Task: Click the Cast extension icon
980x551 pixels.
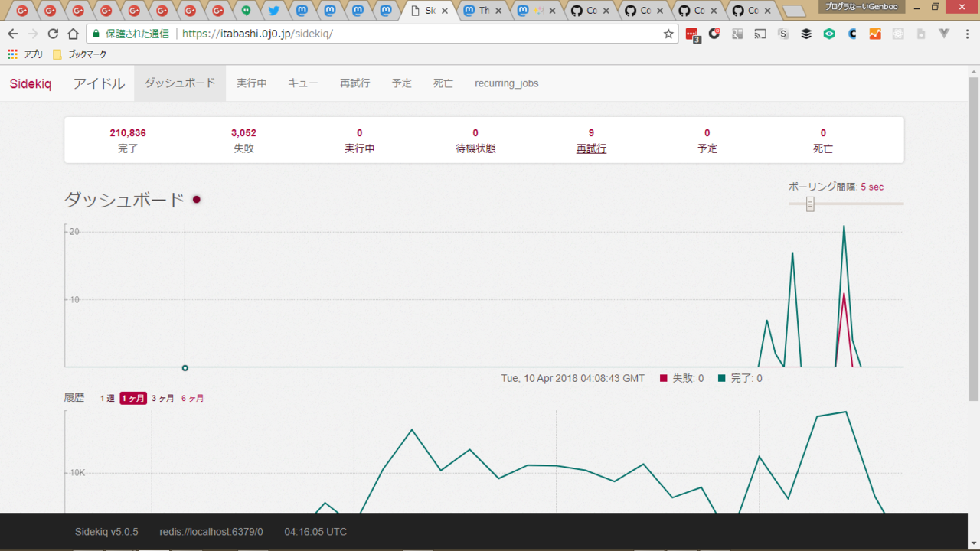Action: (x=760, y=34)
